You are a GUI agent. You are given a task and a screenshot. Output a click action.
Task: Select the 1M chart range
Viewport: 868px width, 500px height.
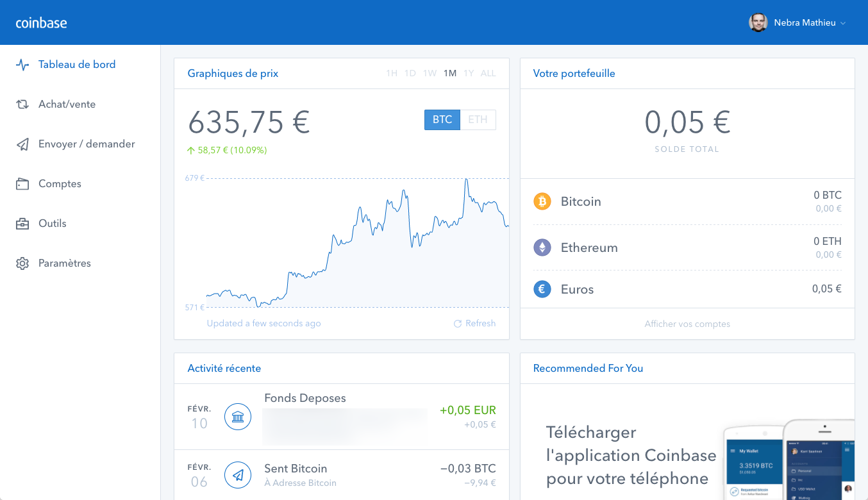coord(450,73)
